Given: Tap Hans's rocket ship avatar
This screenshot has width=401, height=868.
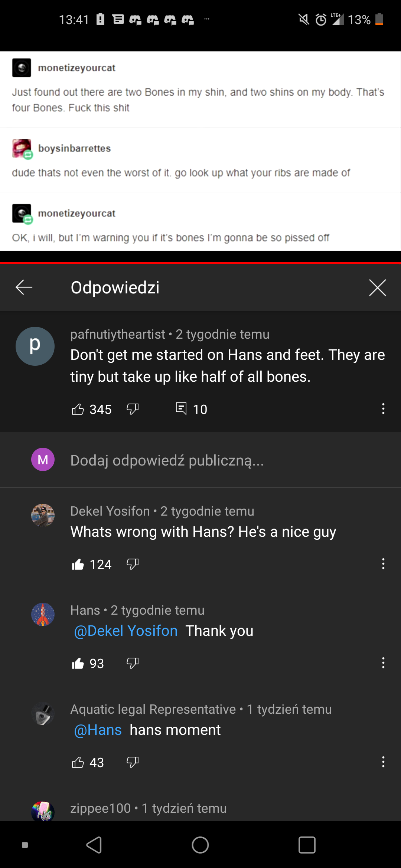Looking at the screenshot, I should pos(43,614).
